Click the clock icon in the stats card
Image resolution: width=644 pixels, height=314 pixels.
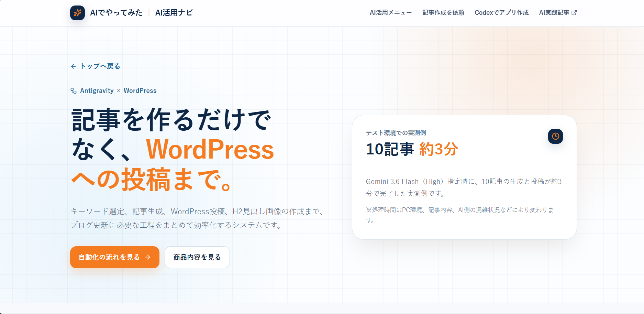click(555, 137)
